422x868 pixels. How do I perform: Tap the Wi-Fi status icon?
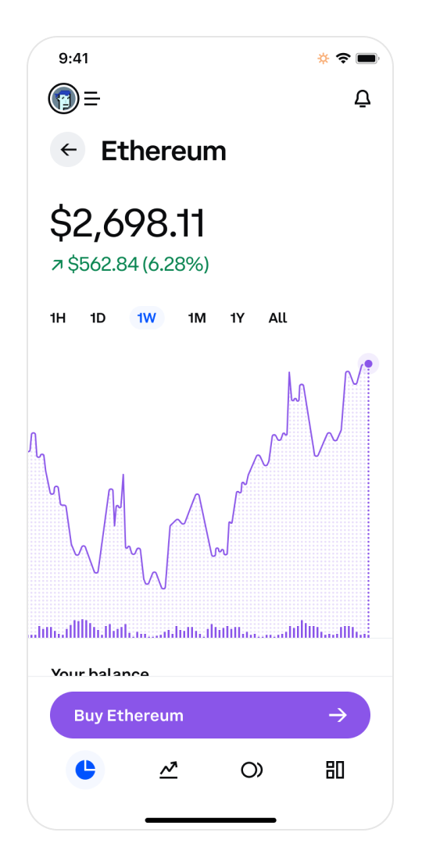(x=343, y=58)
